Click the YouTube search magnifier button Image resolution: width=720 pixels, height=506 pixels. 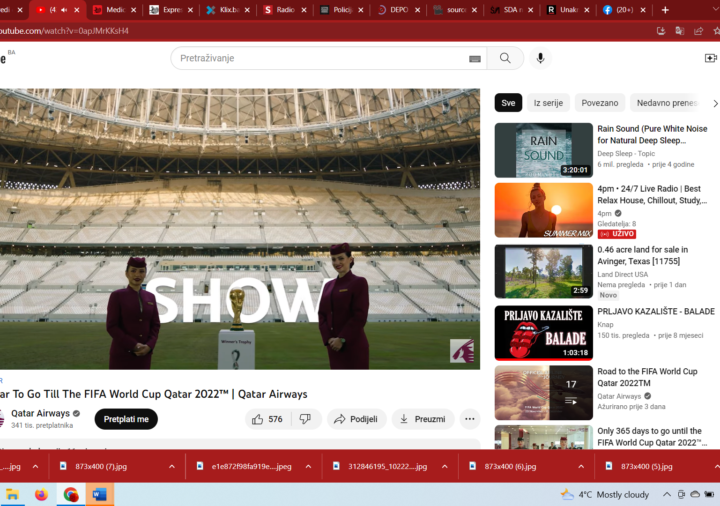coord(505,58)
